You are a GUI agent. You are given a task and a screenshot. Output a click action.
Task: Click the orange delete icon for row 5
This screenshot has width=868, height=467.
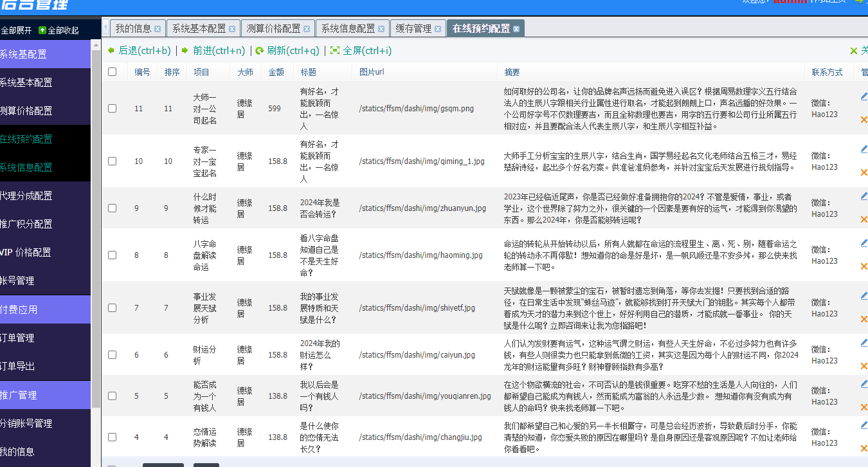click(863, 407)
